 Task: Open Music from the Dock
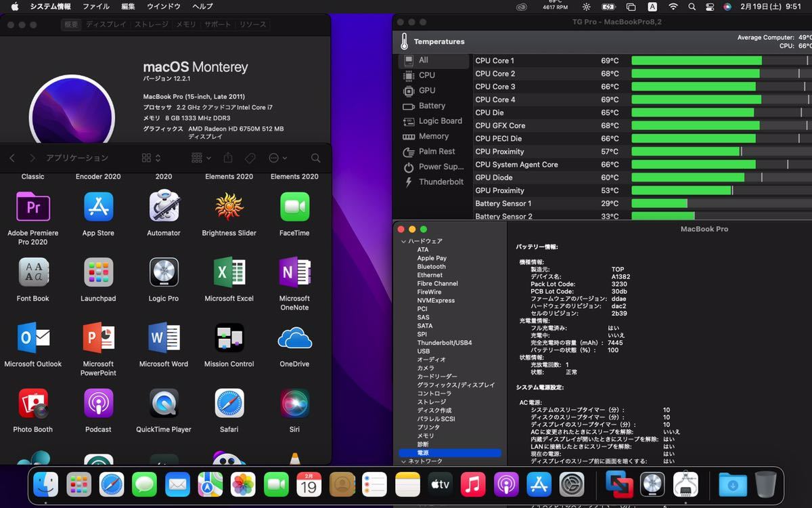pyautogui.click(x=473, y=484)
